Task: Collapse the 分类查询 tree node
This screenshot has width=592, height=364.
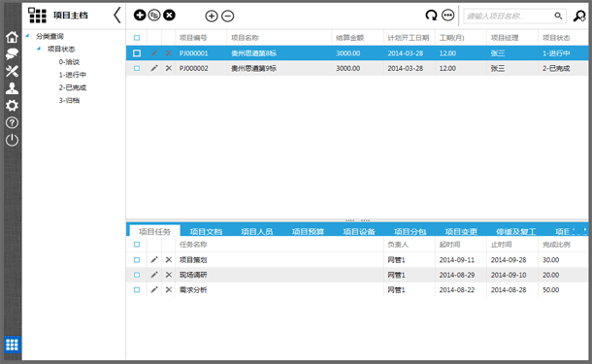Action: pyautogui.click(x=27, y=36)
